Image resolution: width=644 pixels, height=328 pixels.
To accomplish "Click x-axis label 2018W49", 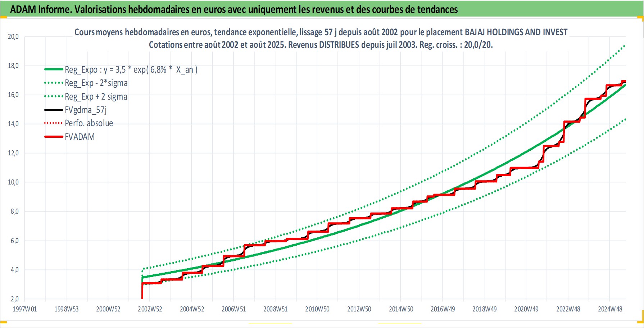I will (x=485, y=309).
